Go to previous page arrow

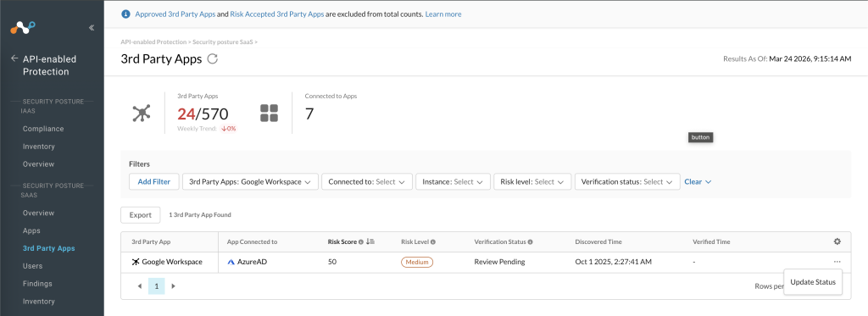(x=140, y=286)
